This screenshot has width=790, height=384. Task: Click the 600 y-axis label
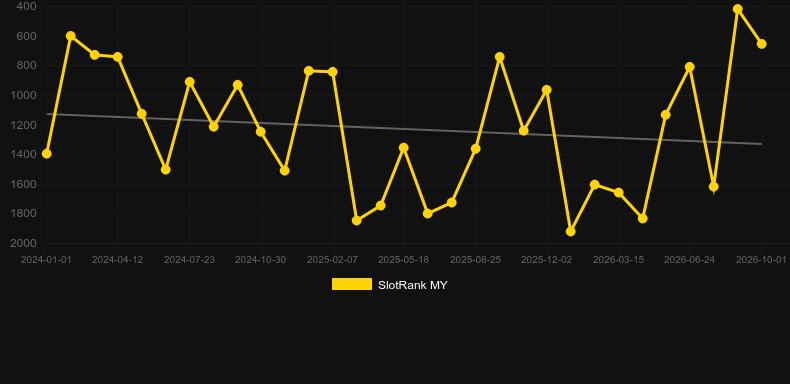pos(26,36)
